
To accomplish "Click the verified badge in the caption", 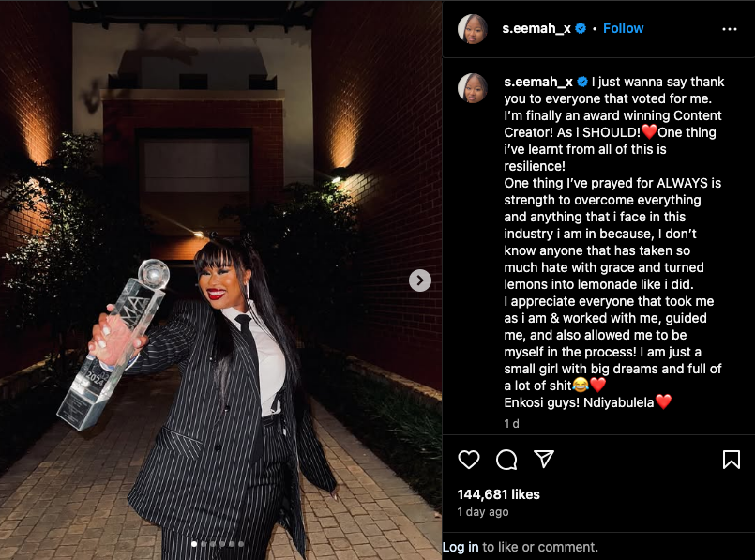I will 582,82.
